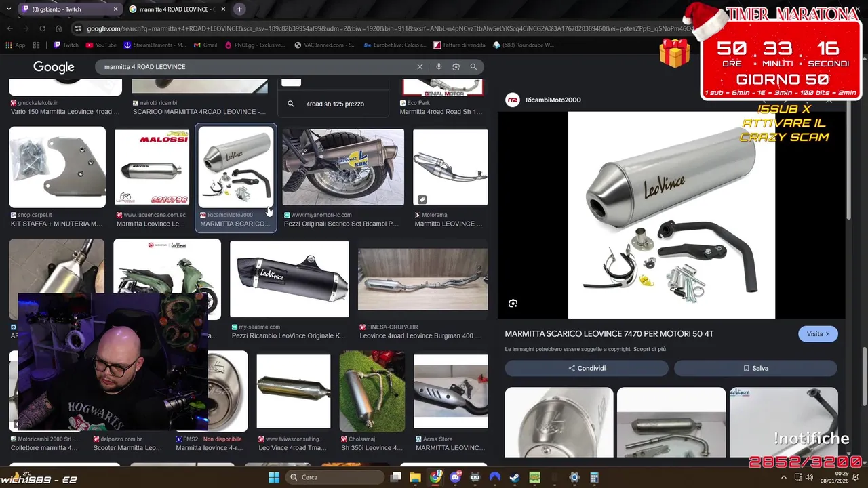Image resolution: width=868 pixels, height=488 pixels.
Task: Search this image with Lens in preview
Action: click(513, 304)
